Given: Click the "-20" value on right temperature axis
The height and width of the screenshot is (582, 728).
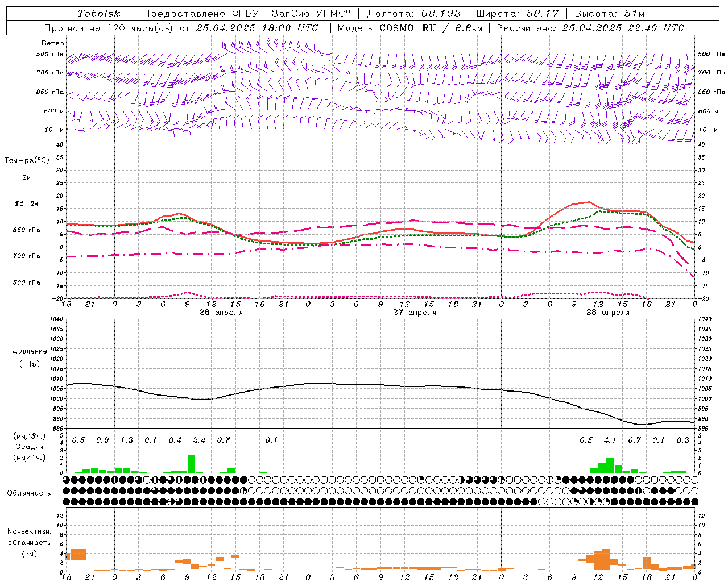Looking at the screenshot, I should 704,298.
